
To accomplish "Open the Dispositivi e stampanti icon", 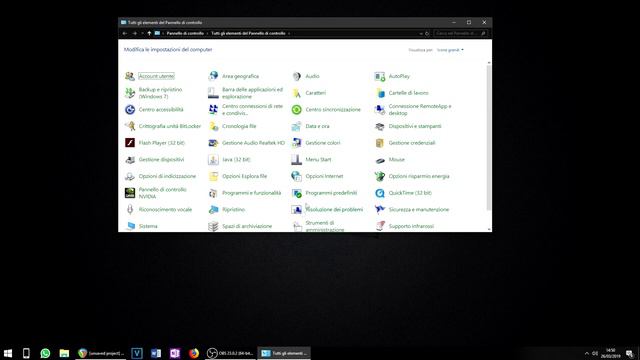I will [380, 126].
